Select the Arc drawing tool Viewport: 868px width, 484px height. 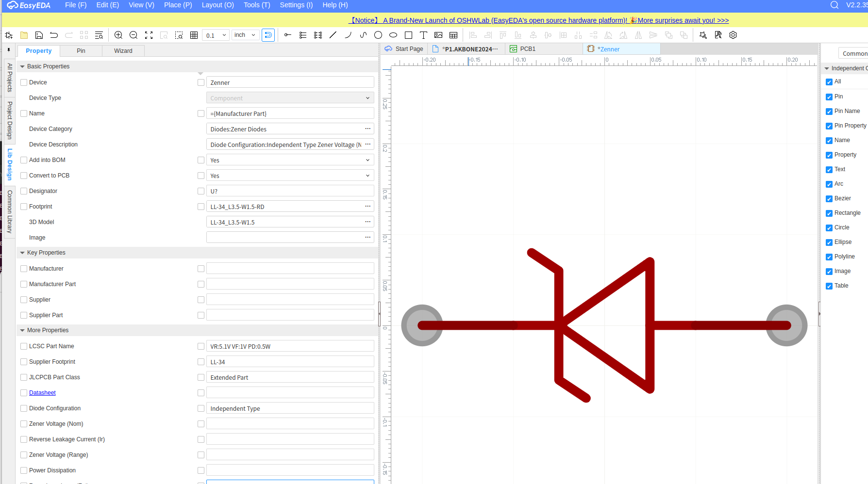pyautogui.click(x=348, y=35)
